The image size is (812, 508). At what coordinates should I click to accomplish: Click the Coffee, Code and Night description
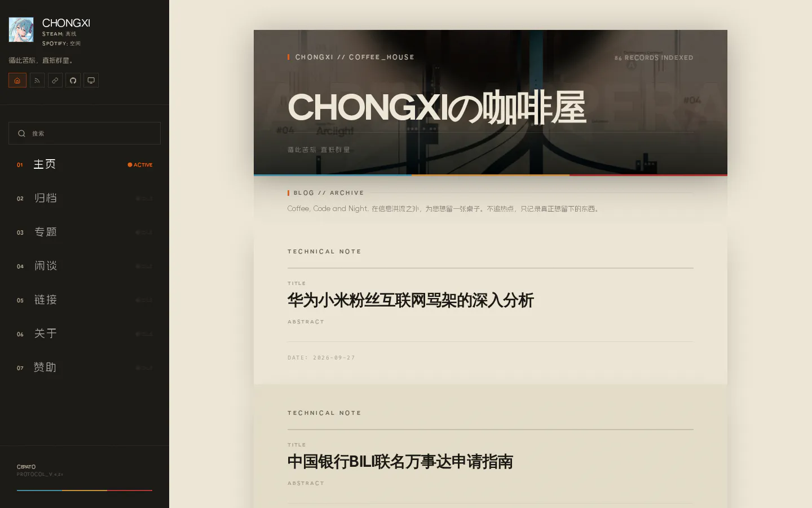coord(444,209)
